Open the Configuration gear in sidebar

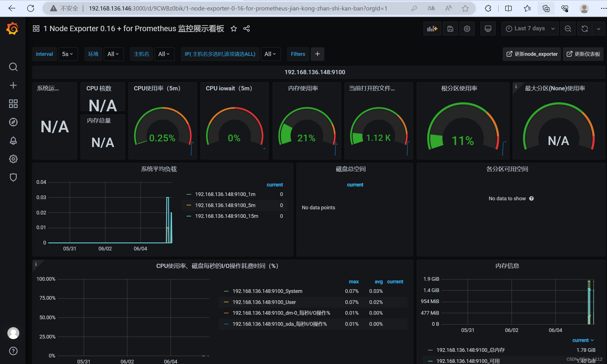tap(13, 159)
